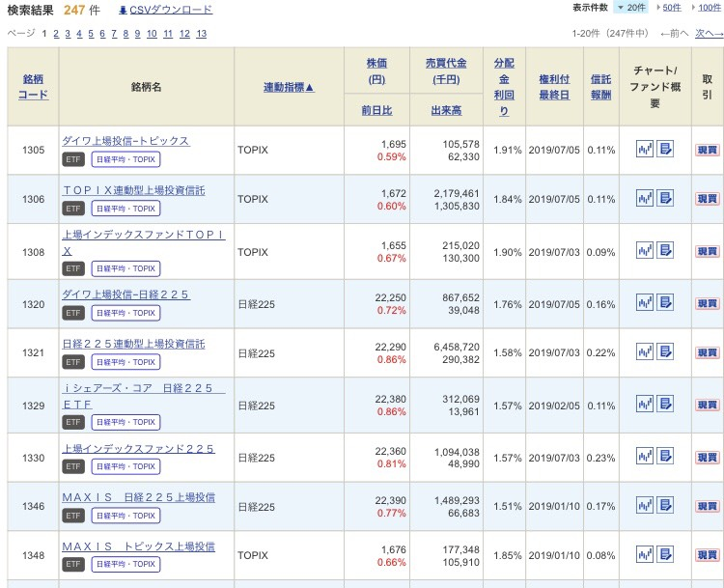
Task: Open ＴＯＰＩＸ連動型上場投資信託 fund link
Action: pos(133,190)
